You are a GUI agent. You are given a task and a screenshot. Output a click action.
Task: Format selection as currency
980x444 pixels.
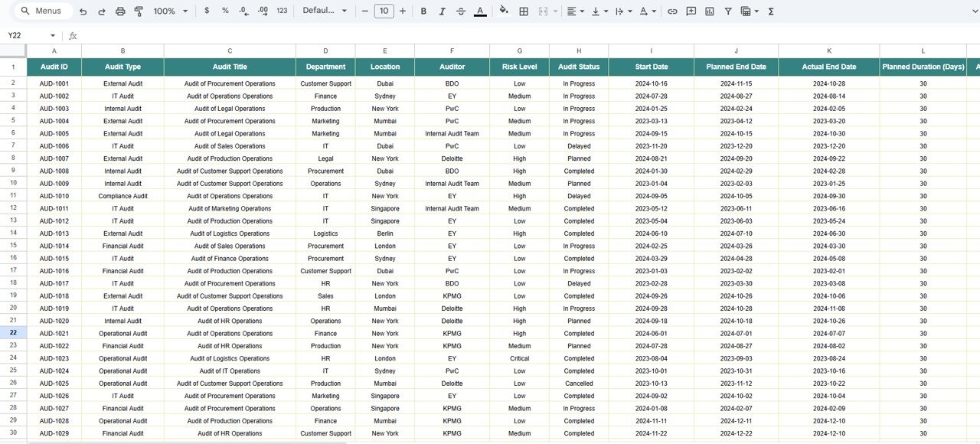[206, 11]
